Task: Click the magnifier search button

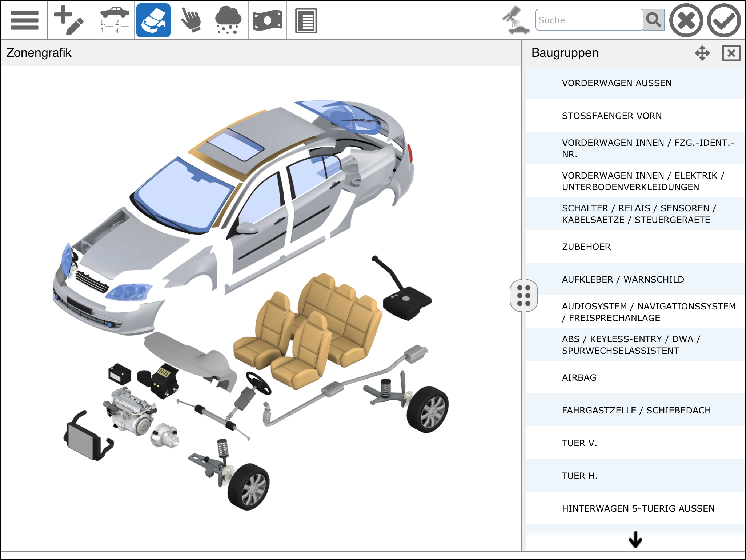Action: pyautogui.click(x=653, y=20)
